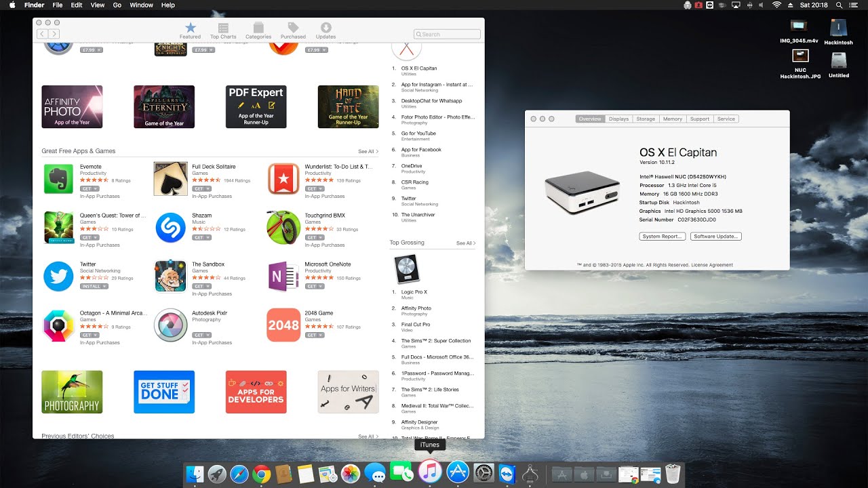Viewport: 868px width, 488px height.
Task: Open the Queen's Quest game icon
Action: pos(58,228)
